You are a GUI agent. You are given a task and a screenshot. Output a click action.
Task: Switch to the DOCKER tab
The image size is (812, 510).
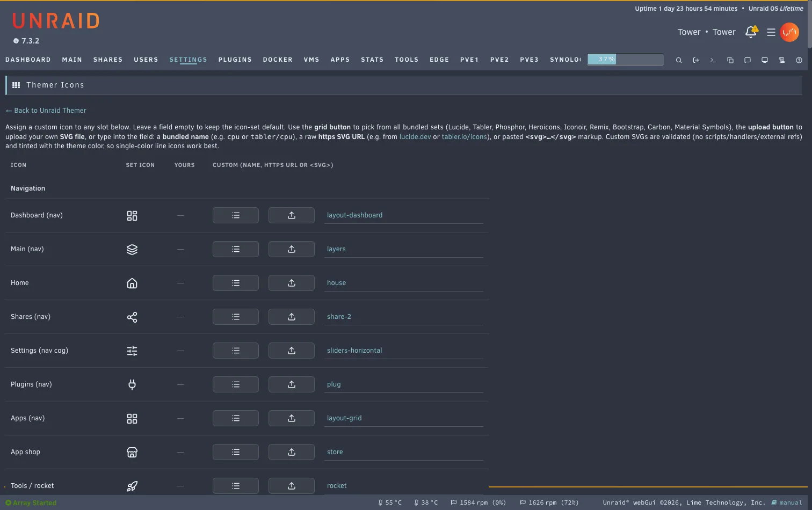pos(278,60)
